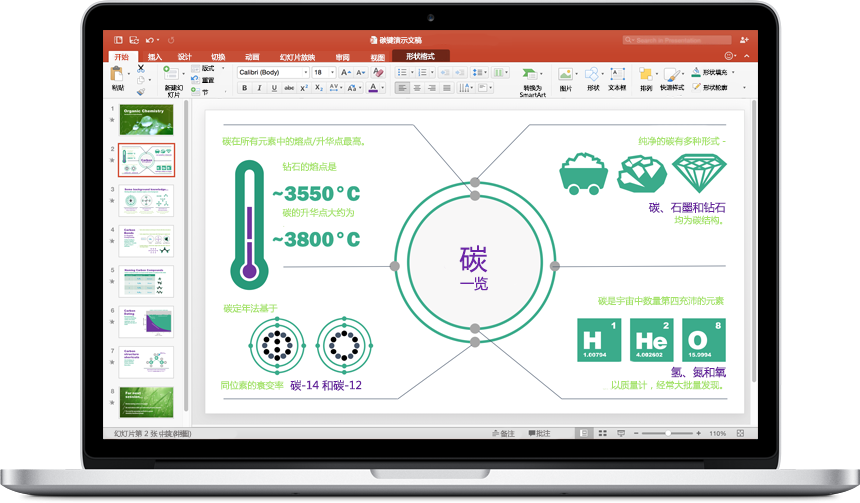Screen dimensions: 860x503
Task: Open the 形状格式 Shape Format tab
Action: (421, 56)
